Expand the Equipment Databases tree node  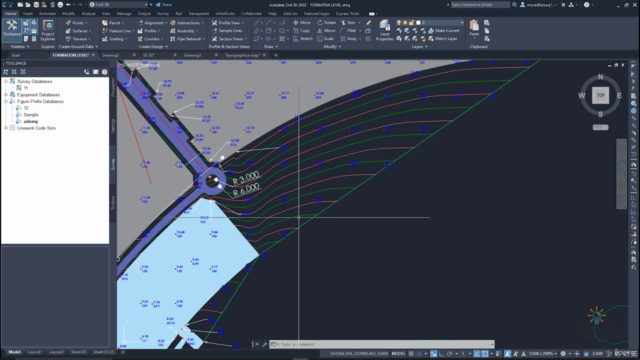point(6,95)
